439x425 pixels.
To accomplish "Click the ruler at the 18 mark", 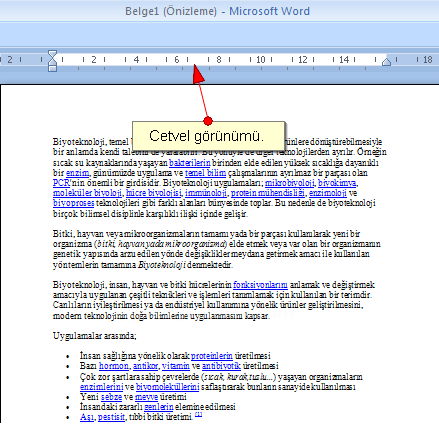I will click(x=428, y=60).
